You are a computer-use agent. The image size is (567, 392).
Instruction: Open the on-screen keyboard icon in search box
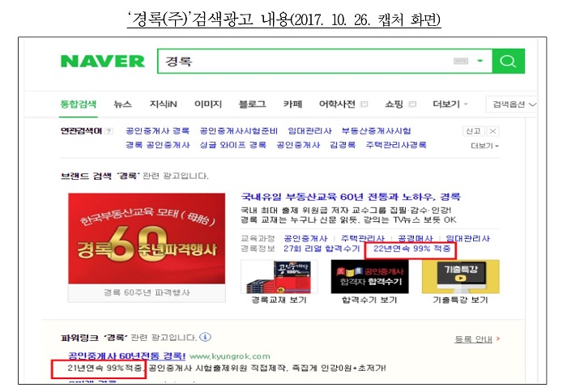(461, 61)
